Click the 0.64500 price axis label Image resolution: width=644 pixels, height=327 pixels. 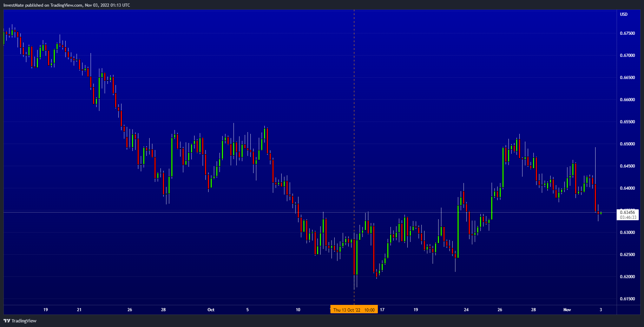click(x=627, y=166)
